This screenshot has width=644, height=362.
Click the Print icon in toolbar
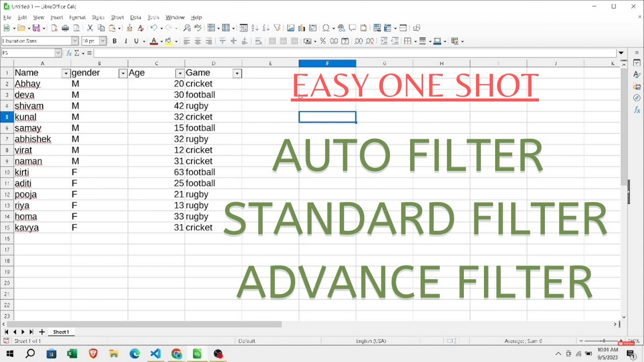tap(65, 28)
